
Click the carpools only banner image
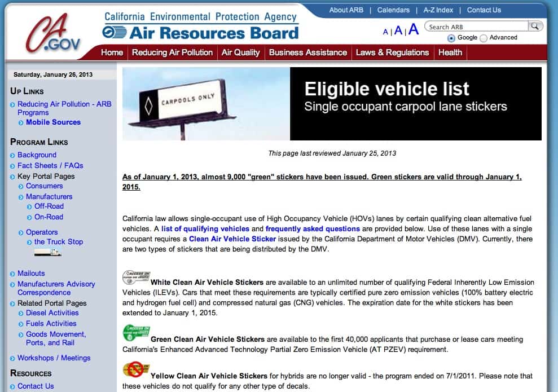[x=206, y=104]
